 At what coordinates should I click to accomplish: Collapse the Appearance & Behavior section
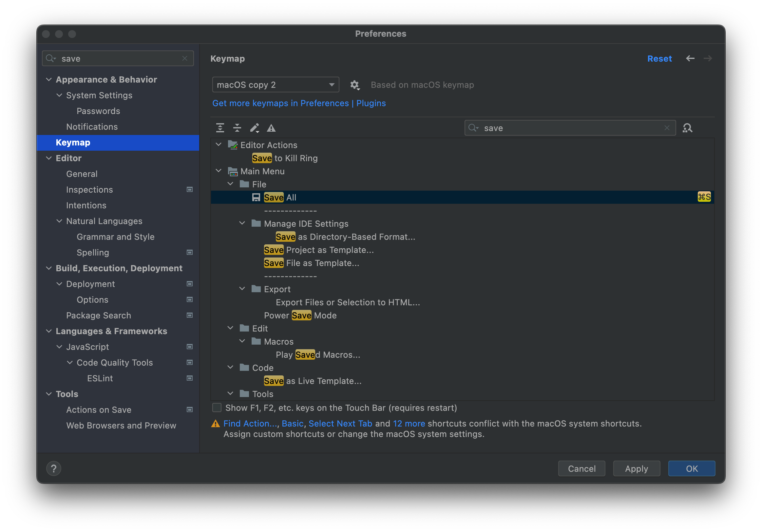point(49,80)
